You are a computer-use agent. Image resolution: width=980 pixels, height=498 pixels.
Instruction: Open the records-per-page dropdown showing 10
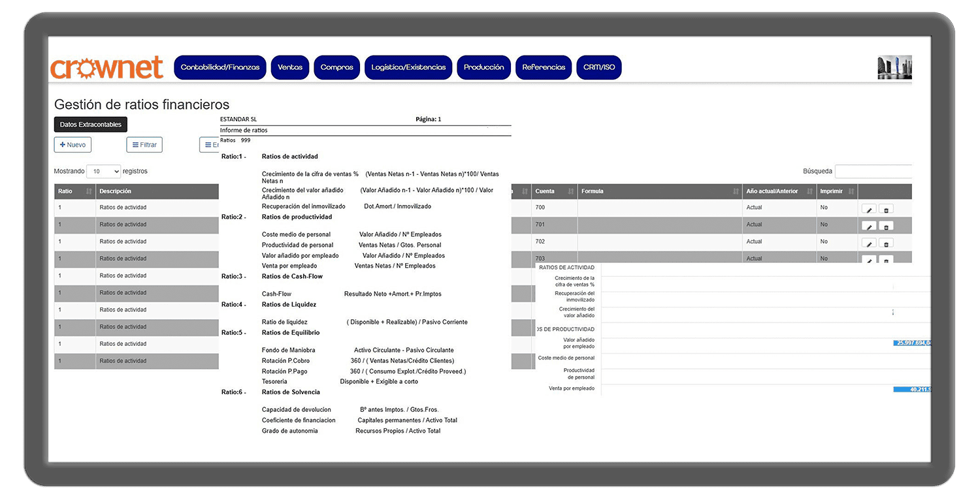[103, 172]
